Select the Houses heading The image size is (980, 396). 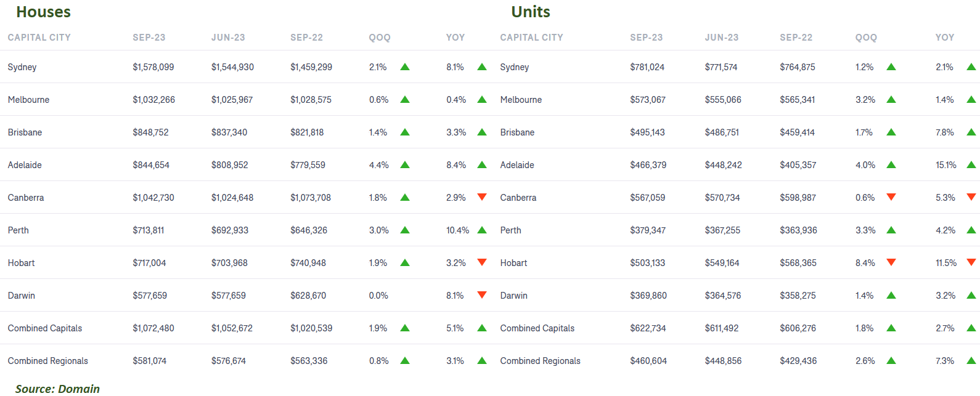point(43,12)
